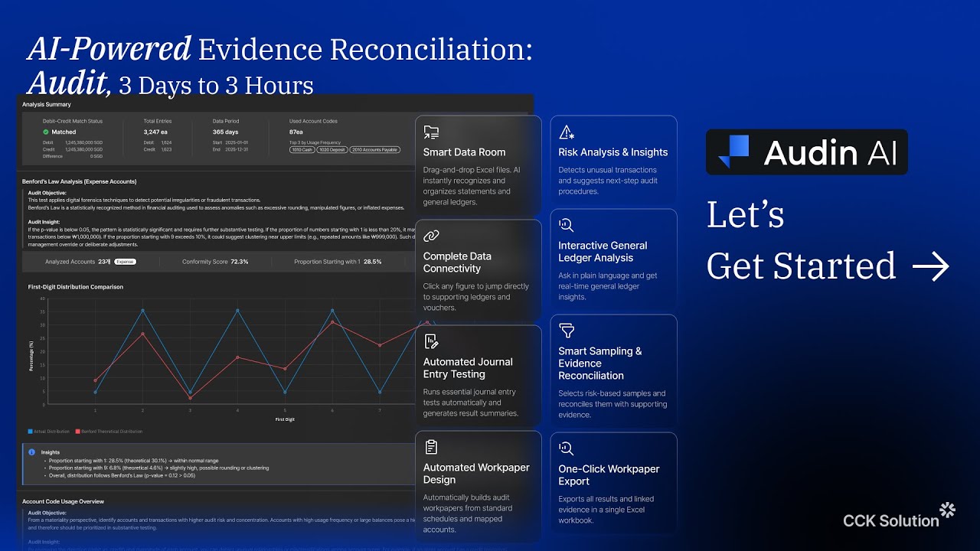Click the green Matched status check icon
Screen dimensions: 980x551
(x=46, y=132)
